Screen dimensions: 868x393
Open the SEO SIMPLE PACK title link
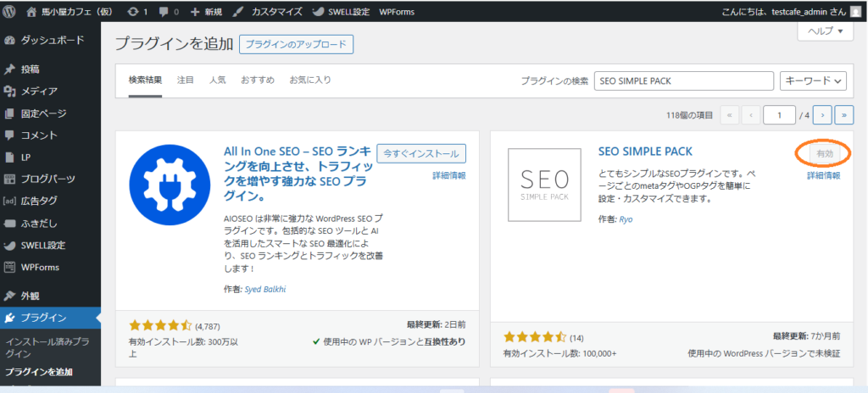coord(645,152)
